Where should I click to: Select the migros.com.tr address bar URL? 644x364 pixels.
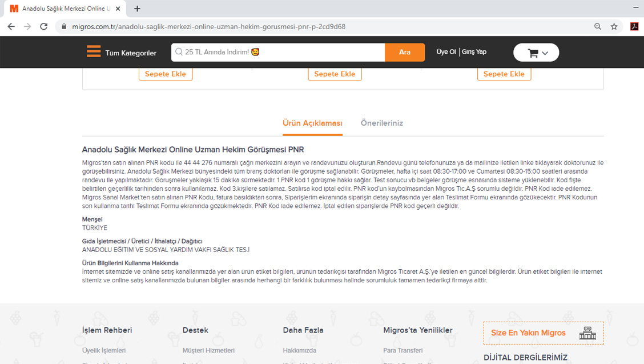pos(208,27)
